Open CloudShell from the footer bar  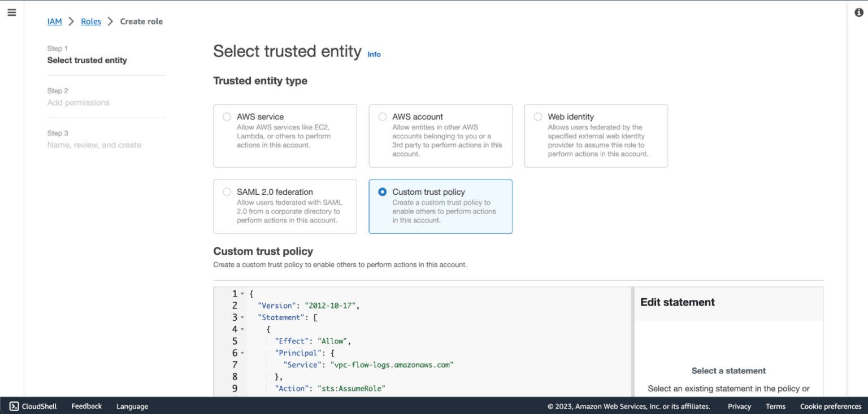pyautogui.click(x=33, y=406)
